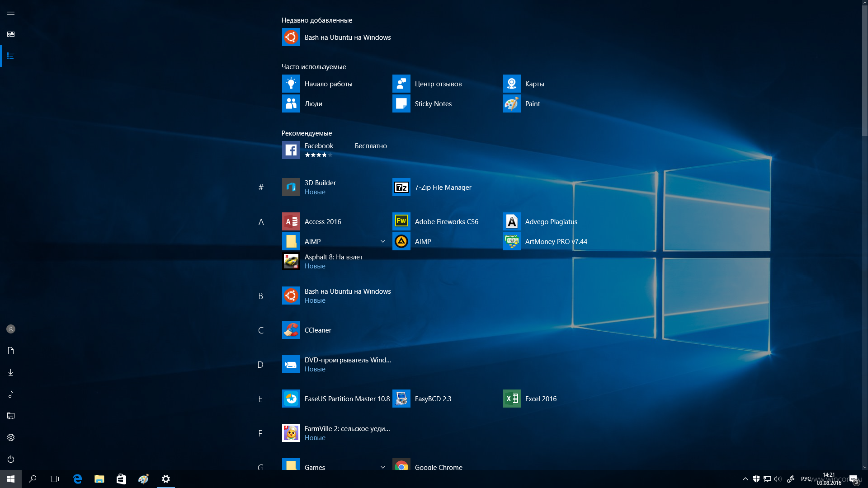This screenshot has height=488, width=868.
Task: Open Documents from Start sidebar
Action: click(11, 351)
